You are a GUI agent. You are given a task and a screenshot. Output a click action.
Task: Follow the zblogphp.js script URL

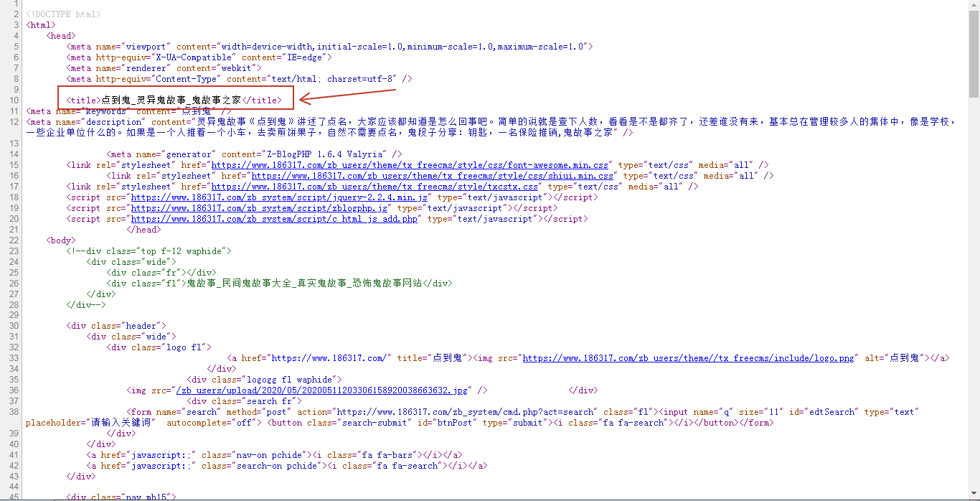pos(259,208)
